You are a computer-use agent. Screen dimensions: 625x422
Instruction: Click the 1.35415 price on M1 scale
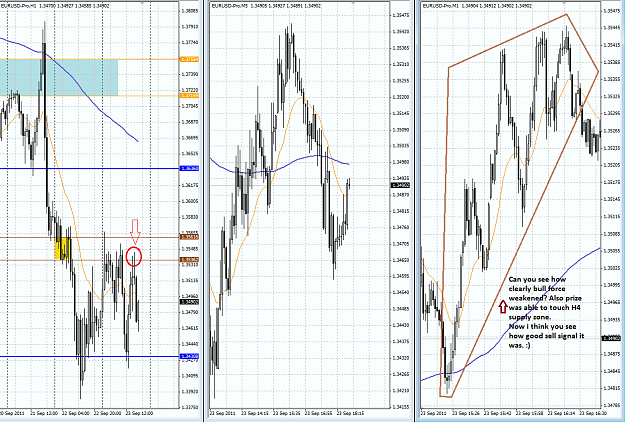click(611, 45)
